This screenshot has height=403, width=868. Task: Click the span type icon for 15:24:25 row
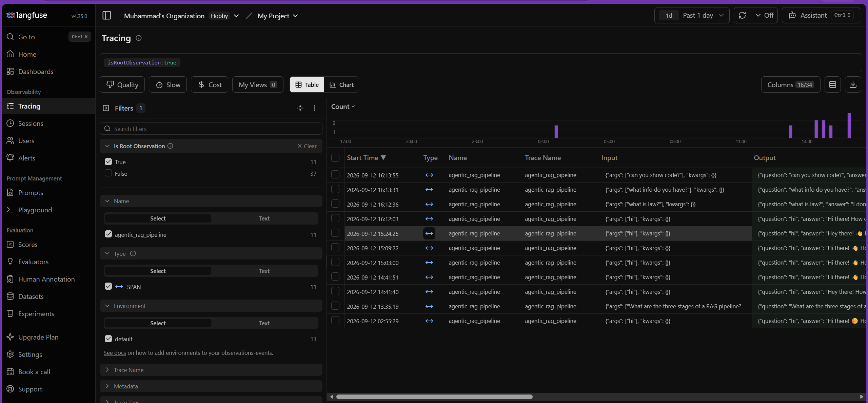429,233
